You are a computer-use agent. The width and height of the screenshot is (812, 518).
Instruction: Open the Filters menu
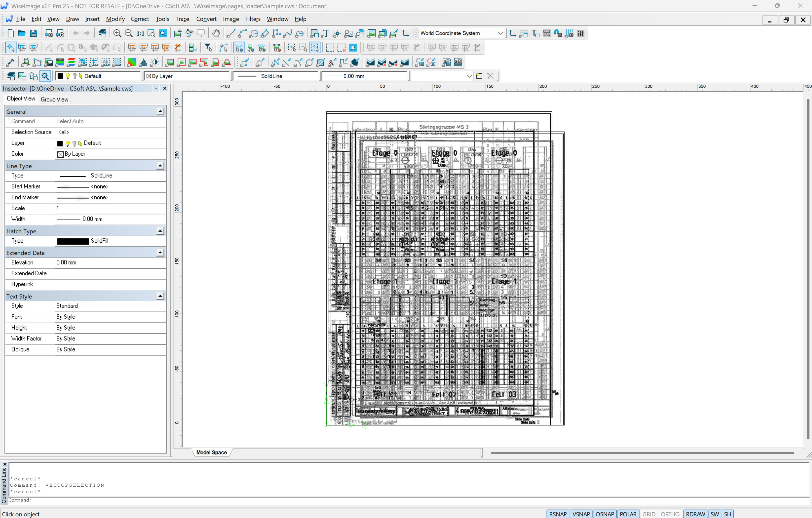[253, 19]
